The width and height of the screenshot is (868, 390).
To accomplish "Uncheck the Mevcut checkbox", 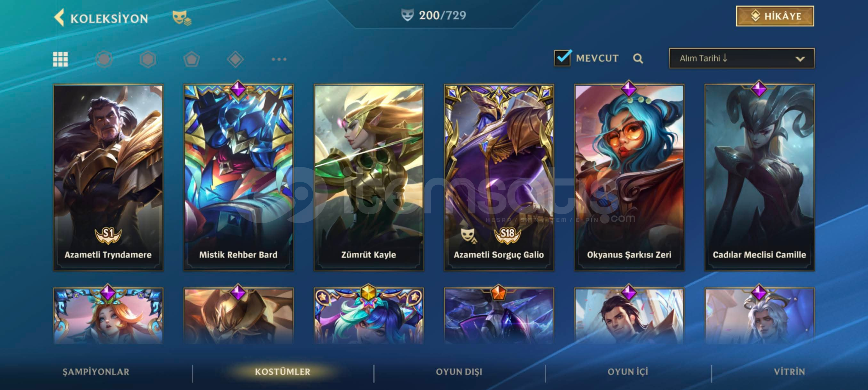I will [563, 58].
